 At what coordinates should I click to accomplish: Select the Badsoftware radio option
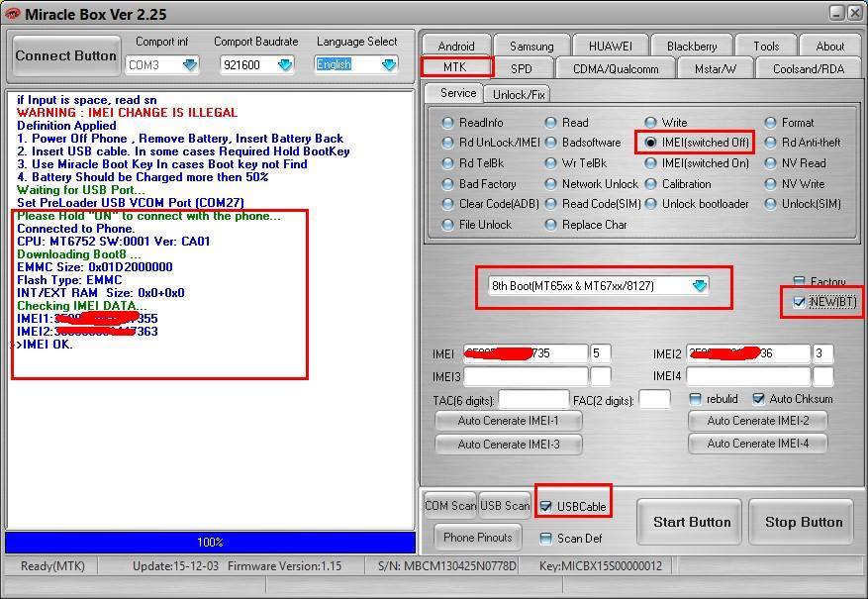[x=584, y=143]
